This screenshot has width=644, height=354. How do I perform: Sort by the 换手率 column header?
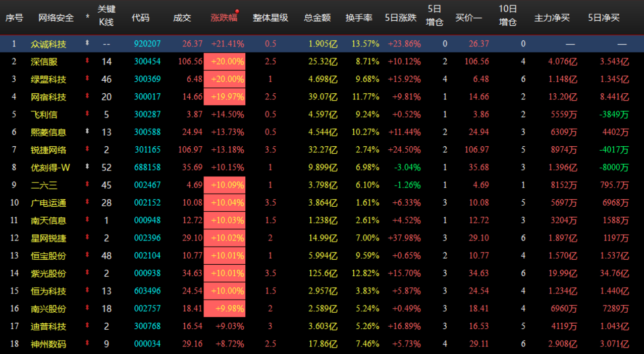[x=359, y=18]
